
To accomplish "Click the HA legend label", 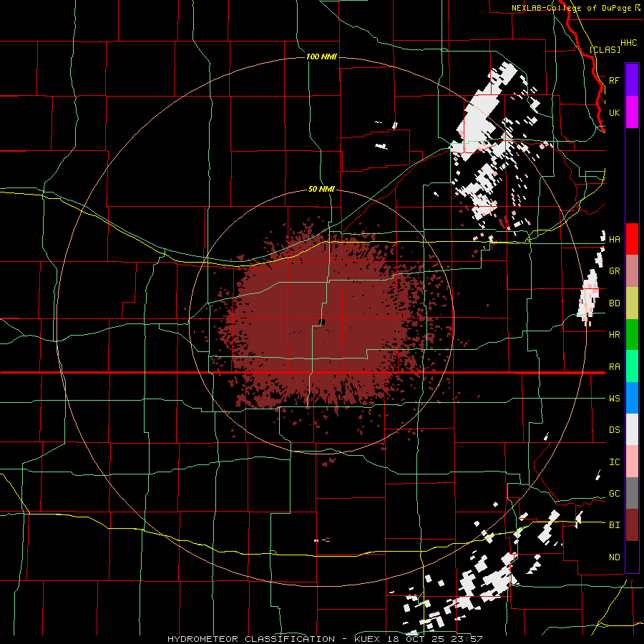I will tap(614, 239).
